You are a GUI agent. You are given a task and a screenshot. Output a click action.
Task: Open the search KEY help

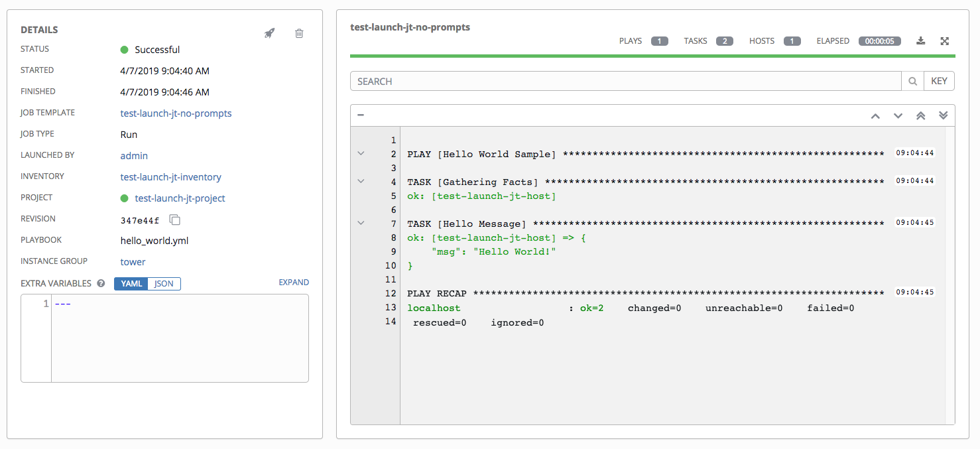pos(939,82)
